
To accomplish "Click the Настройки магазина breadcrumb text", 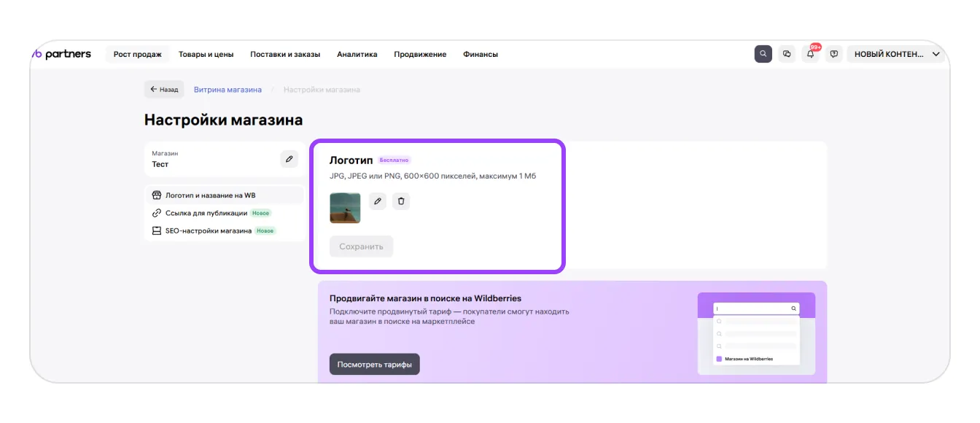I will point(322,90).
